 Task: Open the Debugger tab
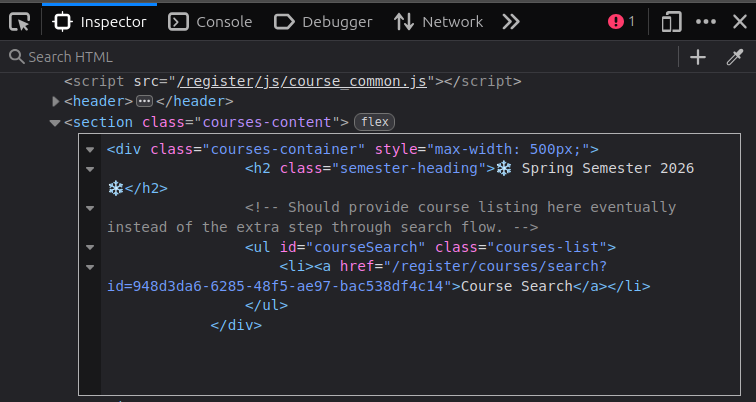click(323, 22)
